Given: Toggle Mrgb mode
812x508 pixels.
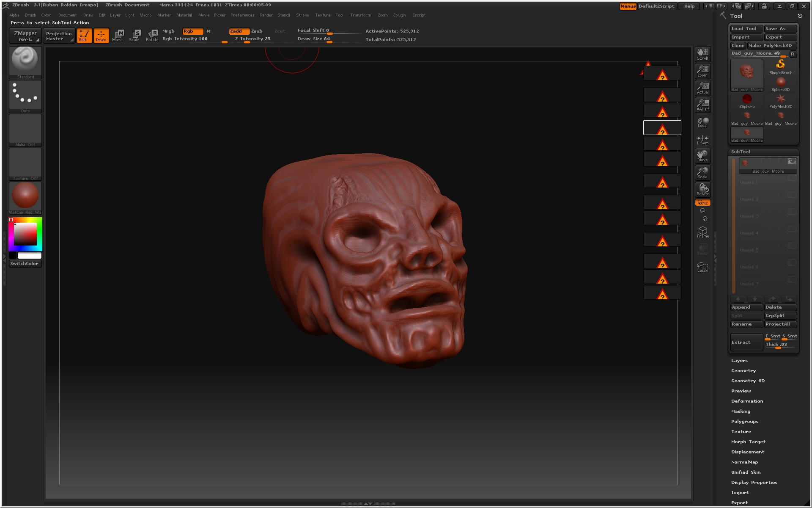Looking at the screenshot, I should point(168,31).
